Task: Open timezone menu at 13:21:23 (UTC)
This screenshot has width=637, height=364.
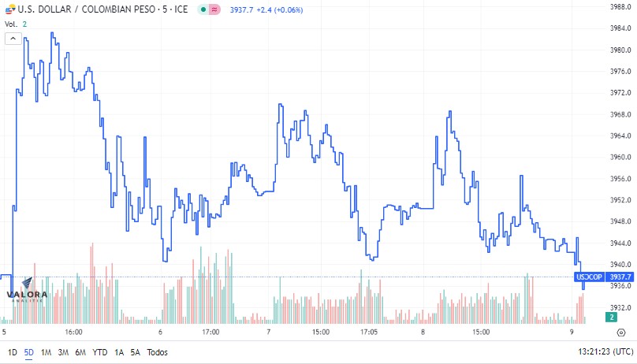Action: click(605, 351)
